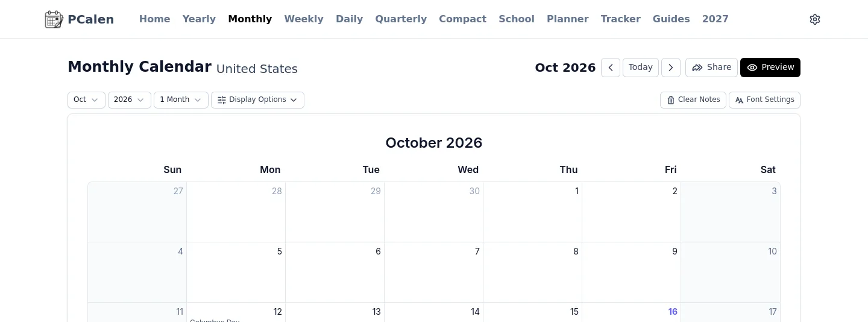Select the highlighted date 16 cell
The height and width of the screenshot is (322, 868).
[632, 312]
